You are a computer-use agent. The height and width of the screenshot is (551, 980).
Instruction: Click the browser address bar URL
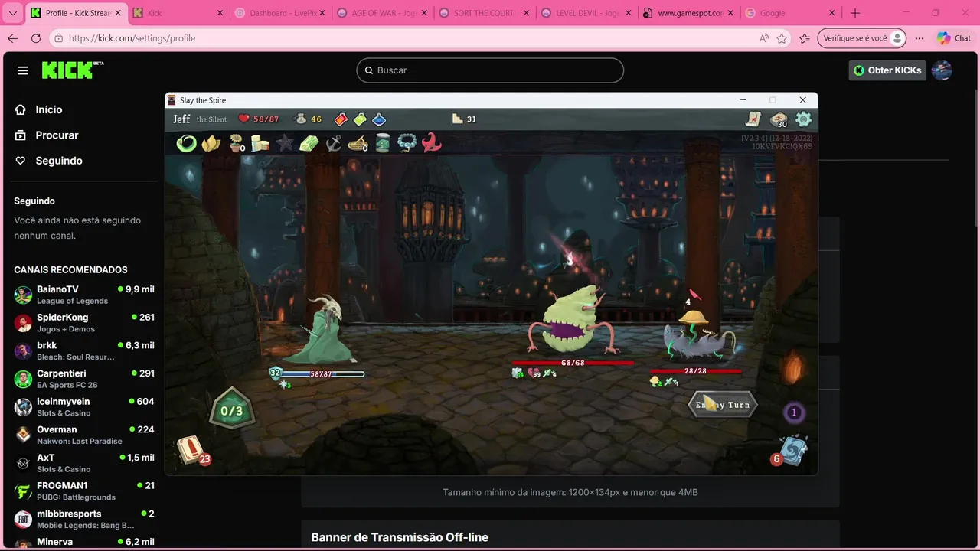pyautogui.click(x=132, y=38)
